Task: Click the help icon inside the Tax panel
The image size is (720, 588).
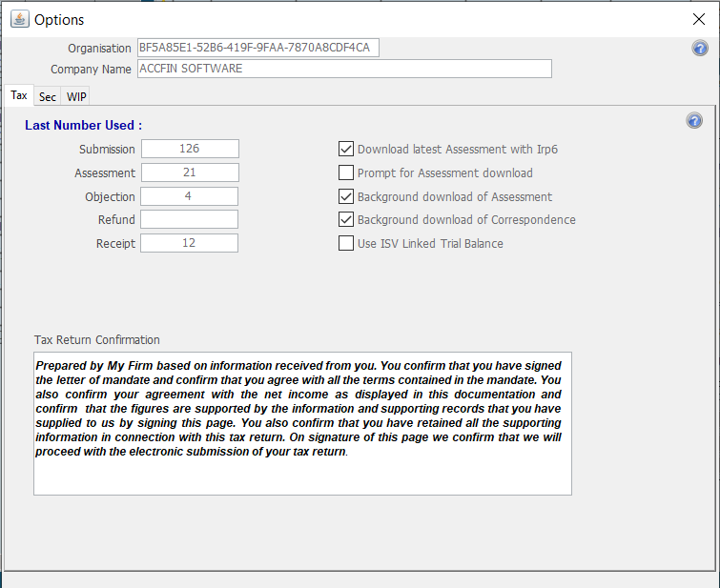Action: [694, 121]
